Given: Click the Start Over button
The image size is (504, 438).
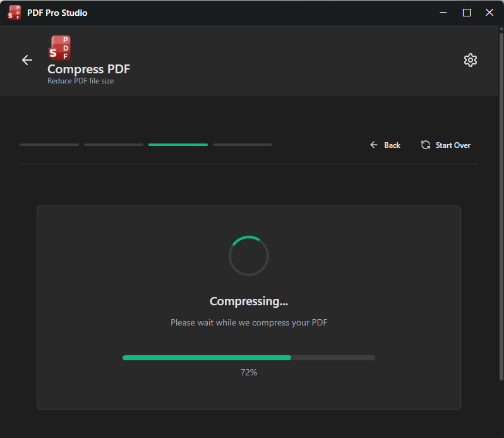Looking at the screenshot, I should click(445, 145).
